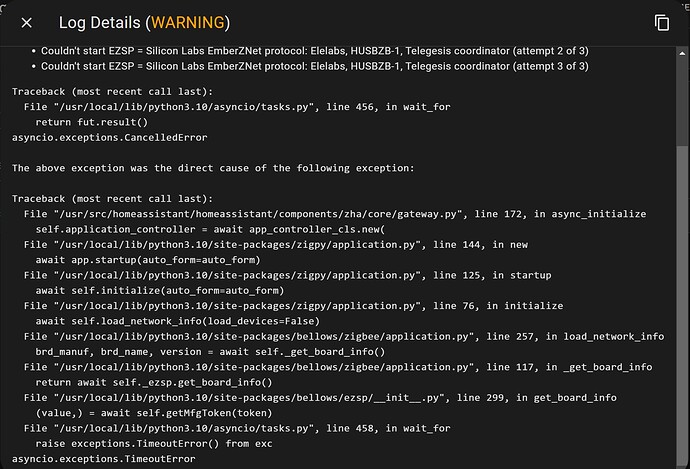Click the final asyncio.exceptions.TimeoutError line
Image resolution: width=690 pixels, height=469 pixels.
point(103,459)
